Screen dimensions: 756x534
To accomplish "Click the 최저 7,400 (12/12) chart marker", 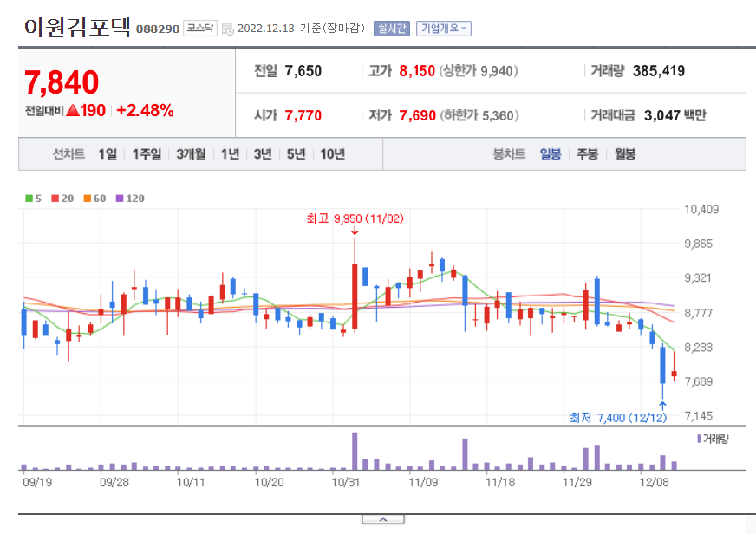I will pos(618,417).
